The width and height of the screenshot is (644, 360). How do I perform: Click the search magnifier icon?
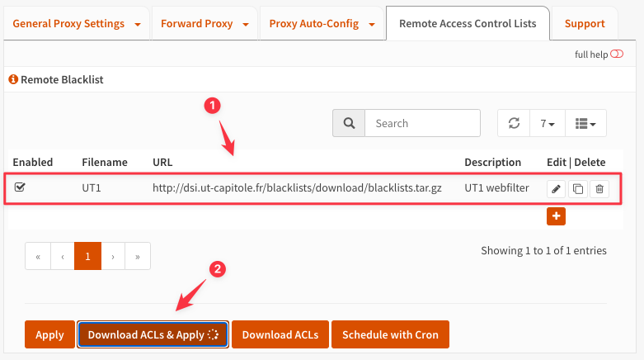tap(349, 123)
